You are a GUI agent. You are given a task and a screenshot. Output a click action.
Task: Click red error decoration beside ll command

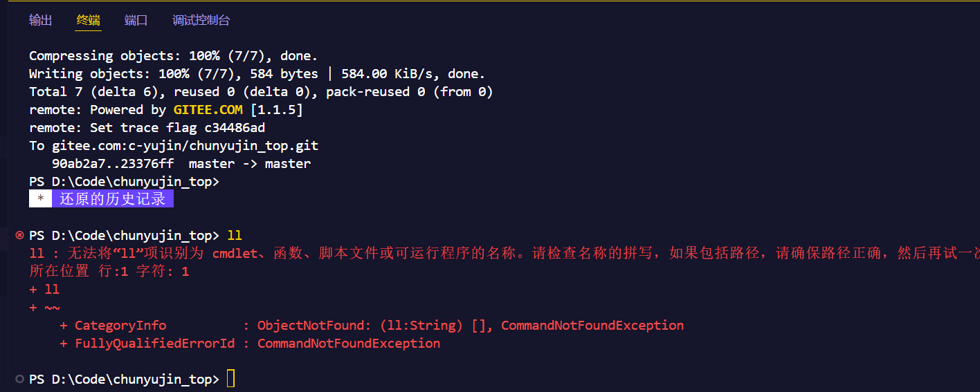tap(19, 236)
